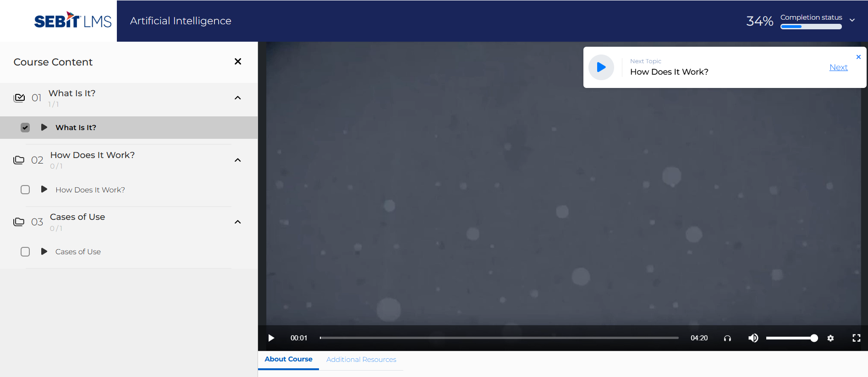868x377 pixels.
Task: Click the section 03 heading 'Cases of Use'
Action: tap(77, 217)
